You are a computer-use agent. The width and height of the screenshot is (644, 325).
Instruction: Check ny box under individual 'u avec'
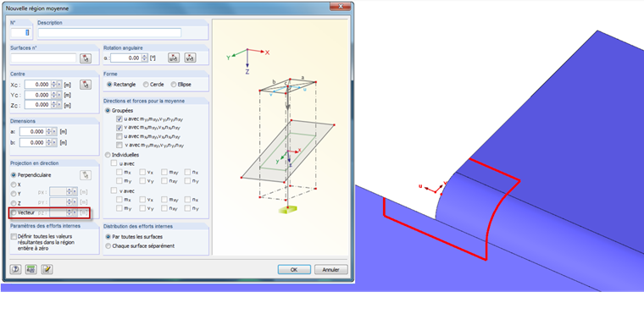[x=188, y=181]
